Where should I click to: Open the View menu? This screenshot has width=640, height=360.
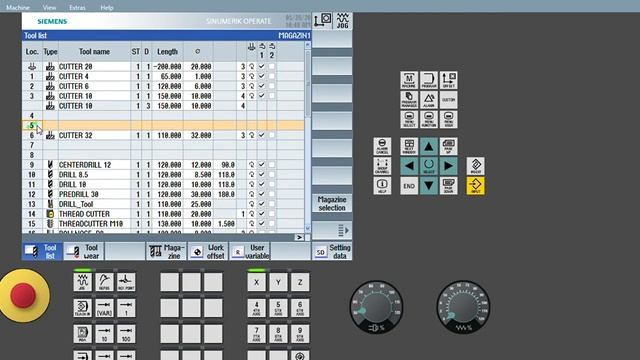[49, 7]
